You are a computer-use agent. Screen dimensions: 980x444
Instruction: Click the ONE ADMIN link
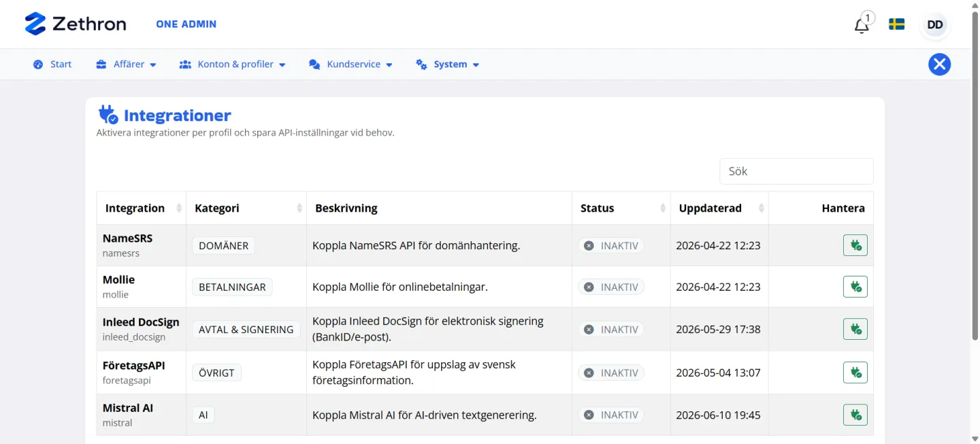(x=186, y=24)
